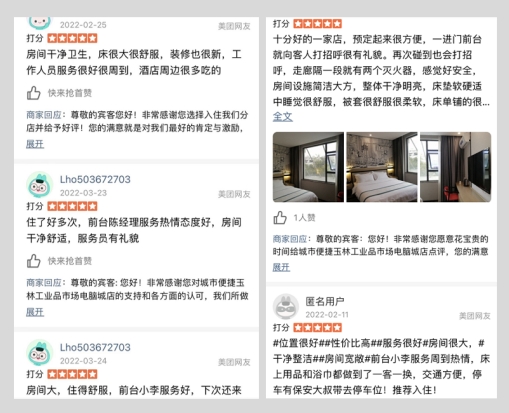
Task: Like the 2022-02-25 review with the thumbs-up
Action: pyautogui.click(x=34, y=93)
